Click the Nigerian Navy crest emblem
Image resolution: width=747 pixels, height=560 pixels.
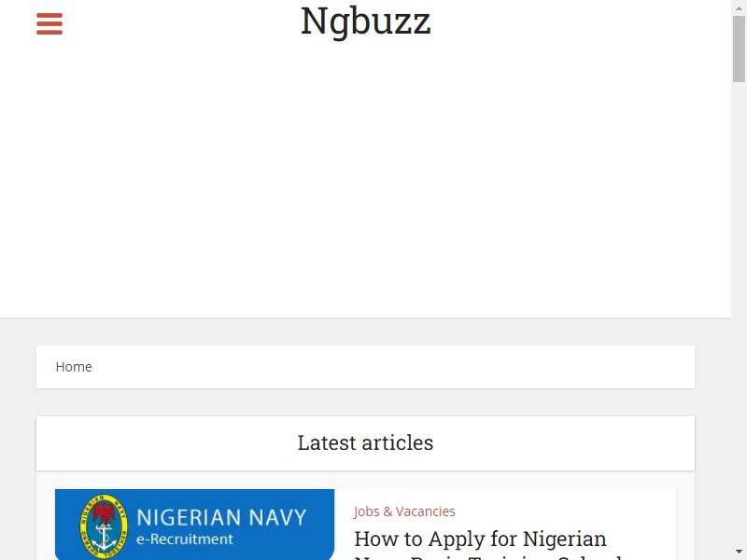[x=104, y=526]
